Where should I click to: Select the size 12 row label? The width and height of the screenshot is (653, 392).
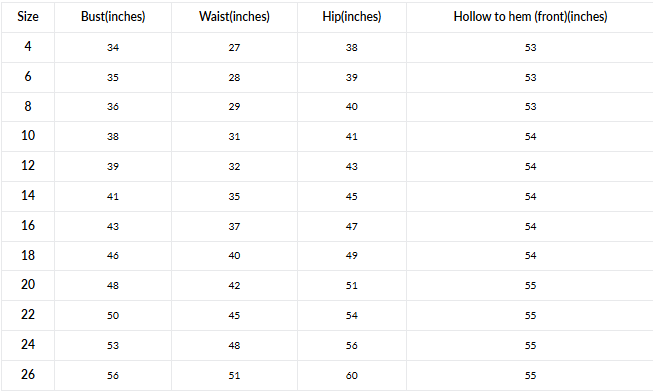28,165
